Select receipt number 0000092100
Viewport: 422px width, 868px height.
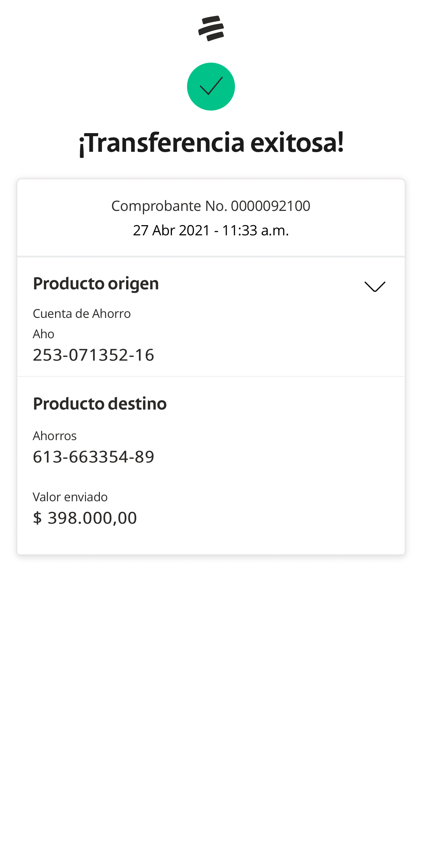tap(270, 206)
